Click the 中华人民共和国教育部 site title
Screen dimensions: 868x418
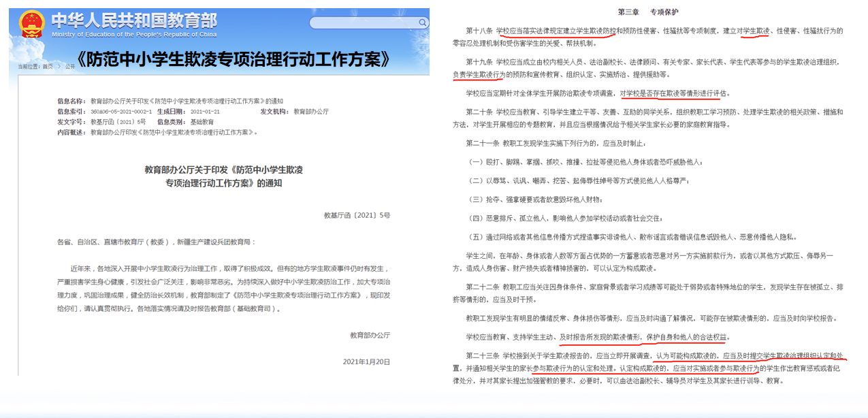click(134, 20)
